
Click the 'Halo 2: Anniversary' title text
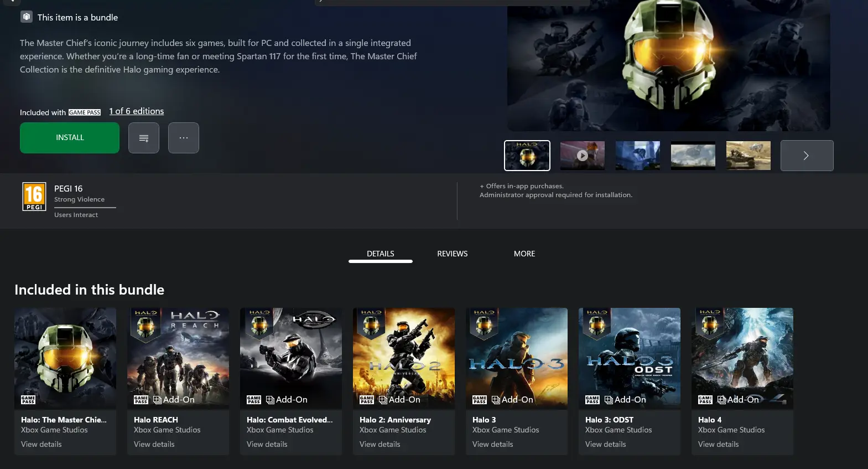(395, 420)
